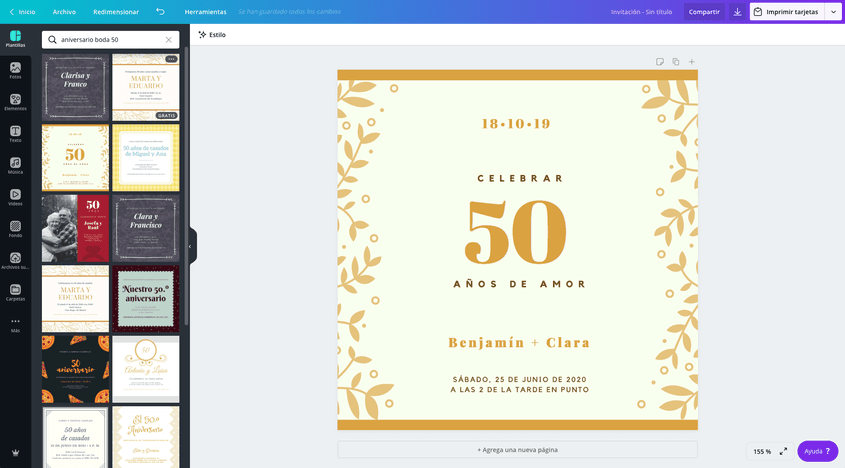845x468 pixels.
Task: Click the undo arrow icon
Action: click(161, 12)
